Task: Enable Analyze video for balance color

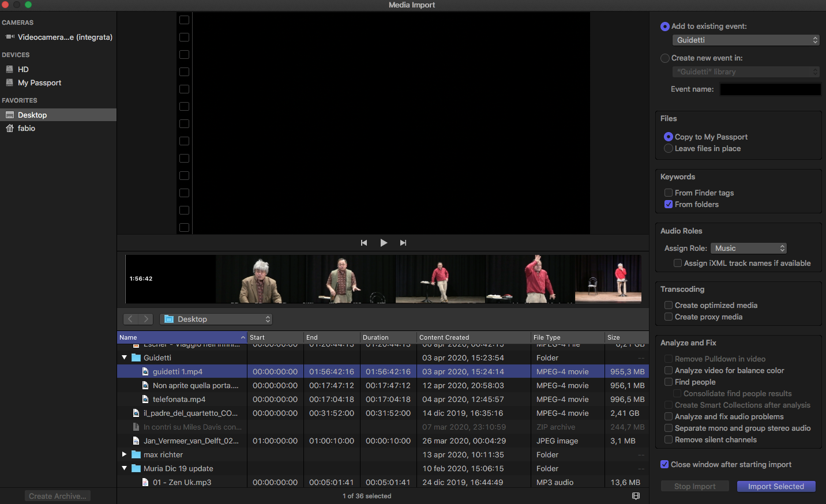Action: pos(669,370)
